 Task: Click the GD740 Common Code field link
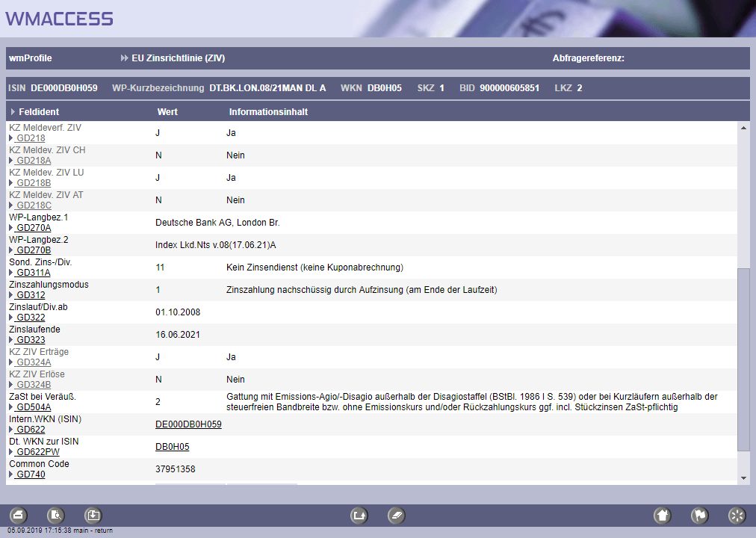[31, 474]
